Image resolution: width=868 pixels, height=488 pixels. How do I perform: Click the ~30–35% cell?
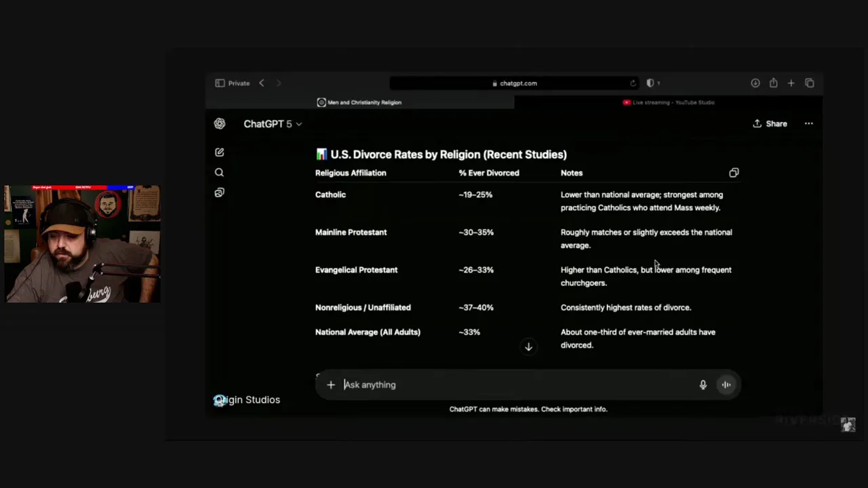(x=476, y=232)
